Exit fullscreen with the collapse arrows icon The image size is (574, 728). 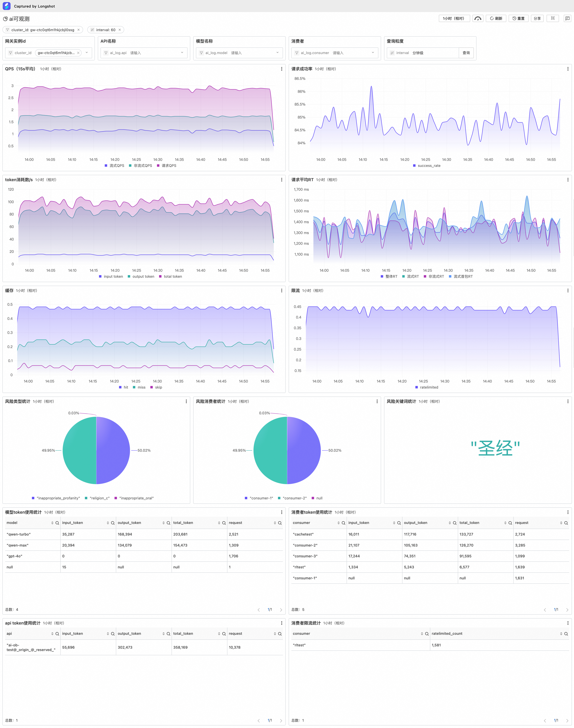click(x=552, y=19)
